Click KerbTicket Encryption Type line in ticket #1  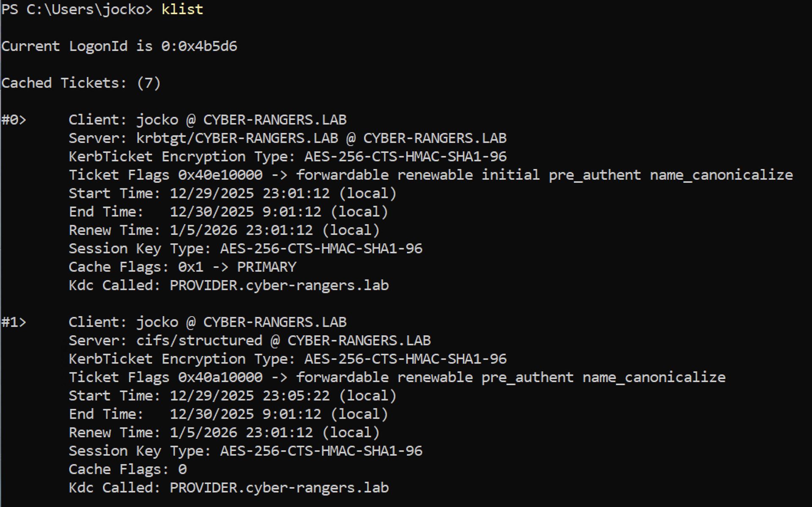[x=288, y=359]
